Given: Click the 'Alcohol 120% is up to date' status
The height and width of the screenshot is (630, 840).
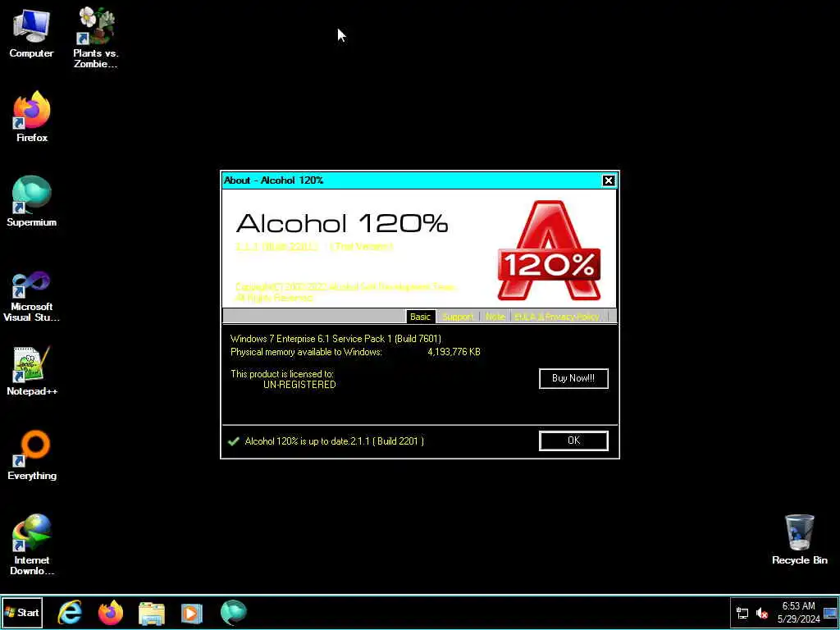Looking at the screenshot, I should [x=335, y=441].
